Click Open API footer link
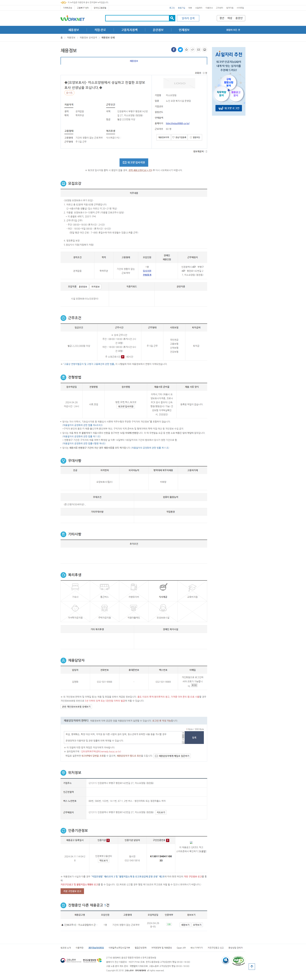 tap(181, 948)
